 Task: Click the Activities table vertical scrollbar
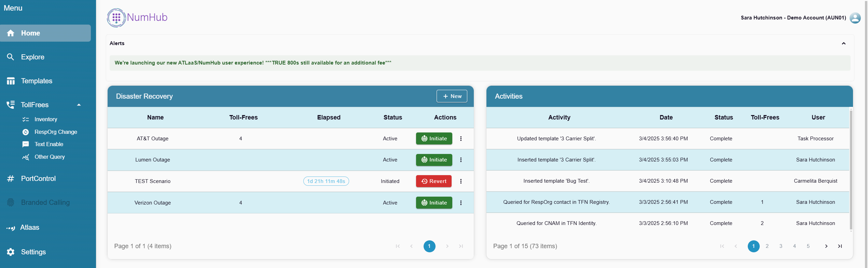(x=851, y=171)
